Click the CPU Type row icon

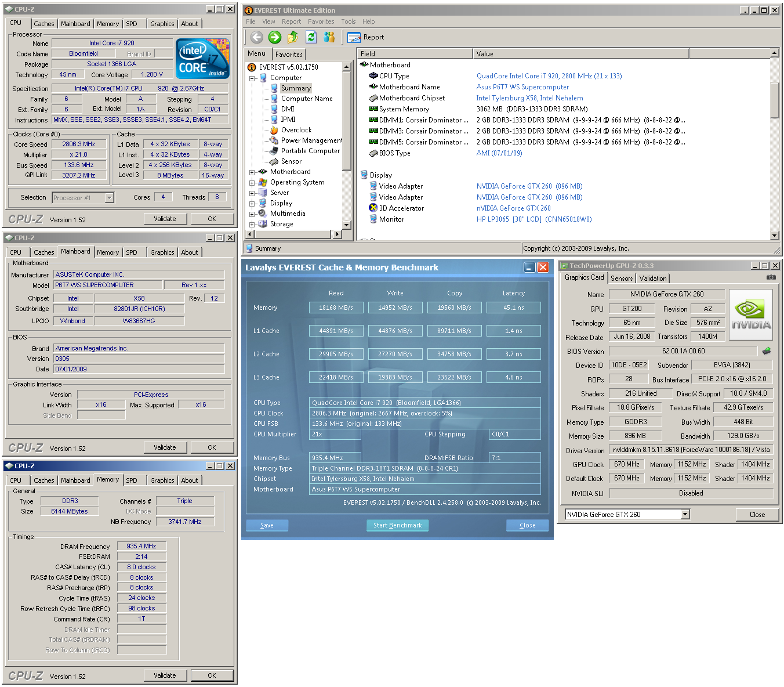pos(373,76)
